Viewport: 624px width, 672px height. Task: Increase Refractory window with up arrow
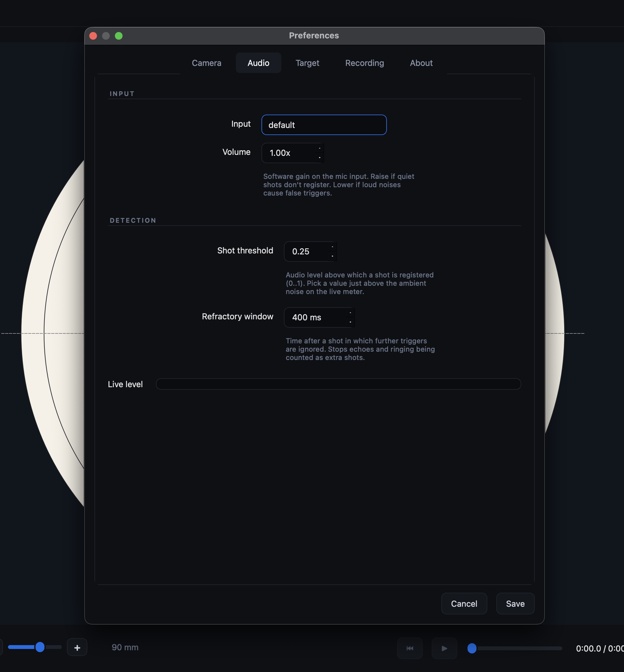pyautogui.click(x=350, y=313)
